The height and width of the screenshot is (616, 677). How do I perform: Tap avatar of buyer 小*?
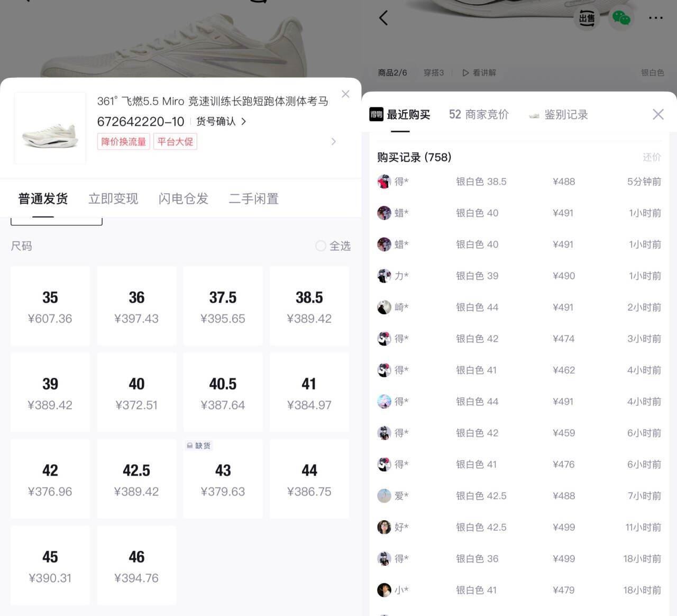coord(384,590)
